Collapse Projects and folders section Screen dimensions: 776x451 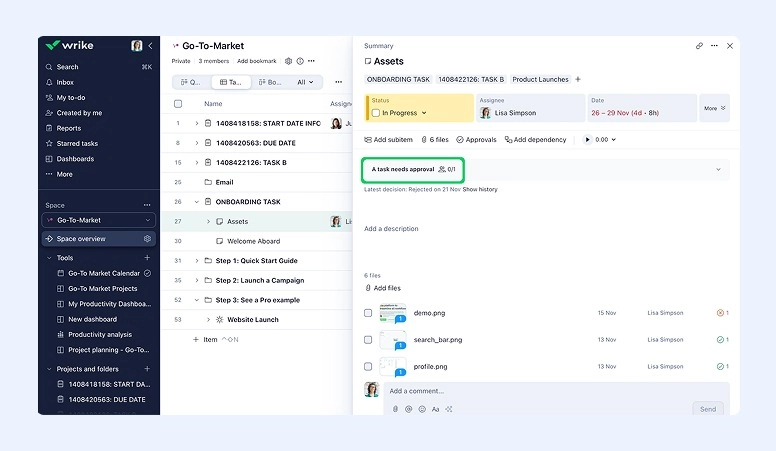click(49, 369)
